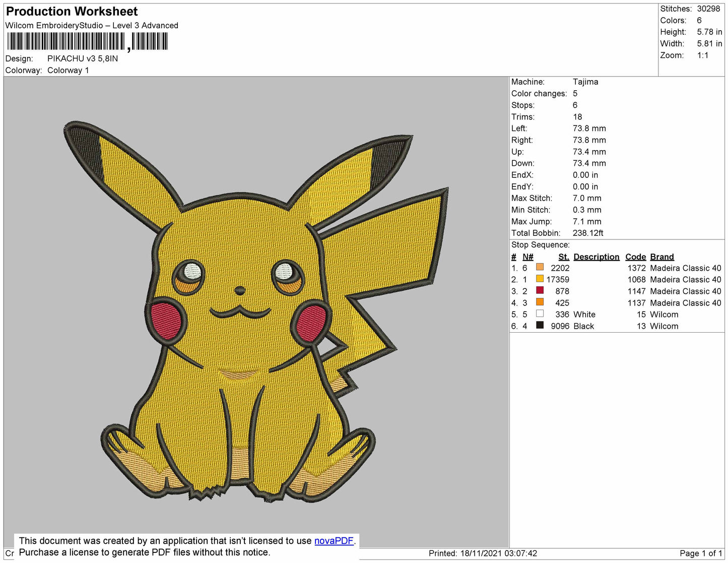Click the novaPDF link
Image resolution: width=728 pixels, height=563 pixels.
coord(334,541)
